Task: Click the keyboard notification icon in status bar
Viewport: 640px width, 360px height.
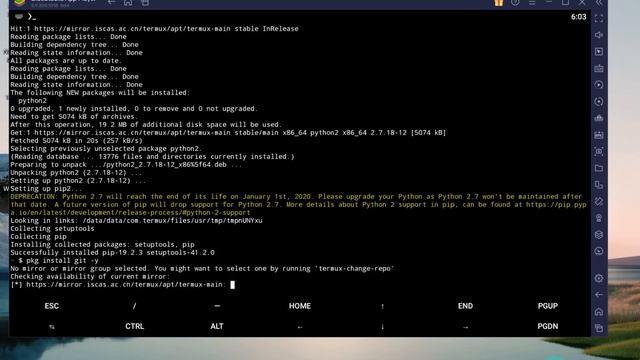Action: click(19, 17)
